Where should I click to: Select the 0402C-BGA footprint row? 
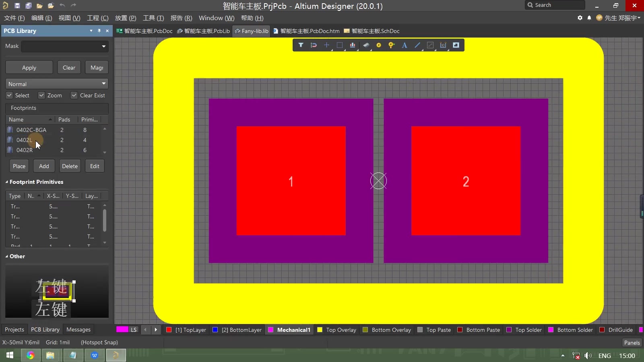click(x=53, y=130)
